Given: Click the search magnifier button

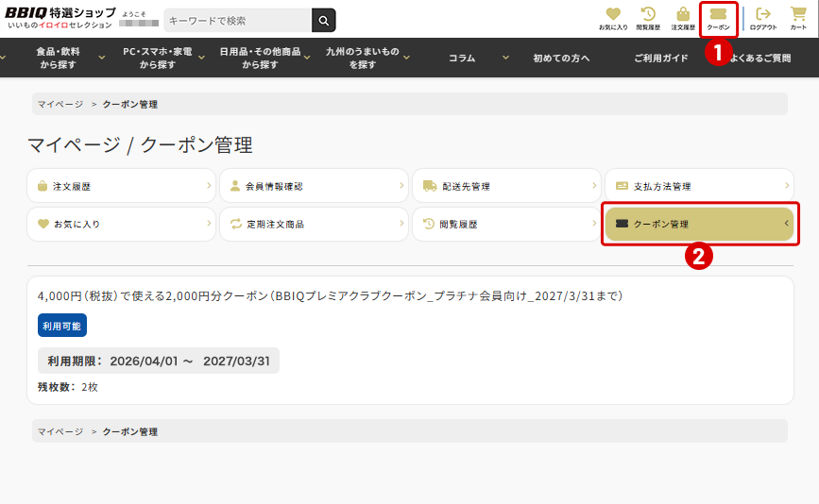Looking at the screenshot, I should pyautogui.click(x=323, y=20).
